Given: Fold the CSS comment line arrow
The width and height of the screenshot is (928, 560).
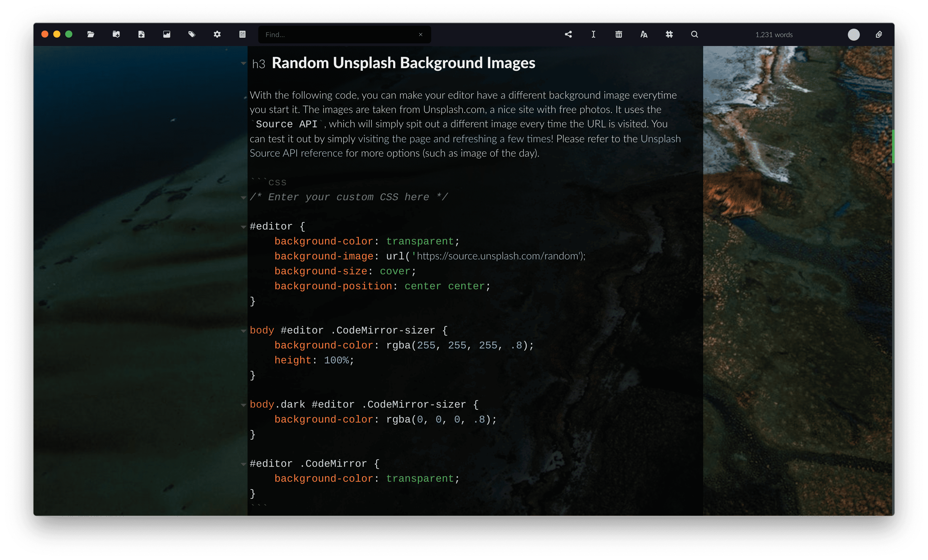Looking at the screenshot, I should point(244,198).
